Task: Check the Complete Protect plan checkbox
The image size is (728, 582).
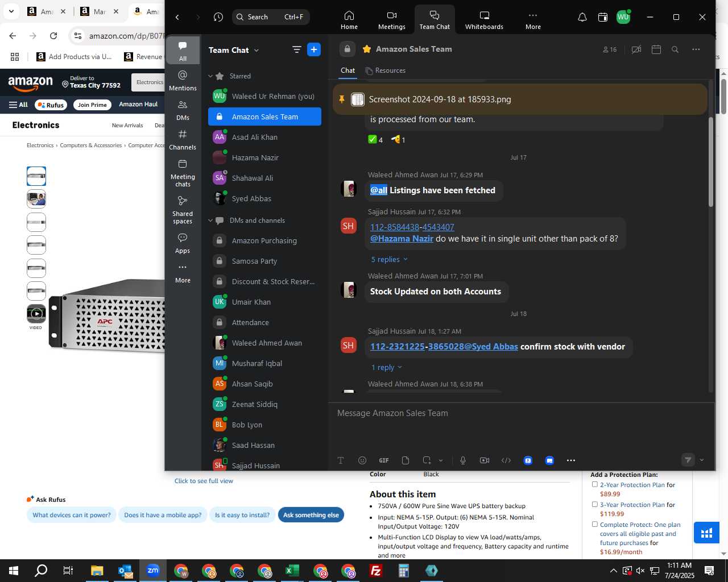Action: point(594,524)
